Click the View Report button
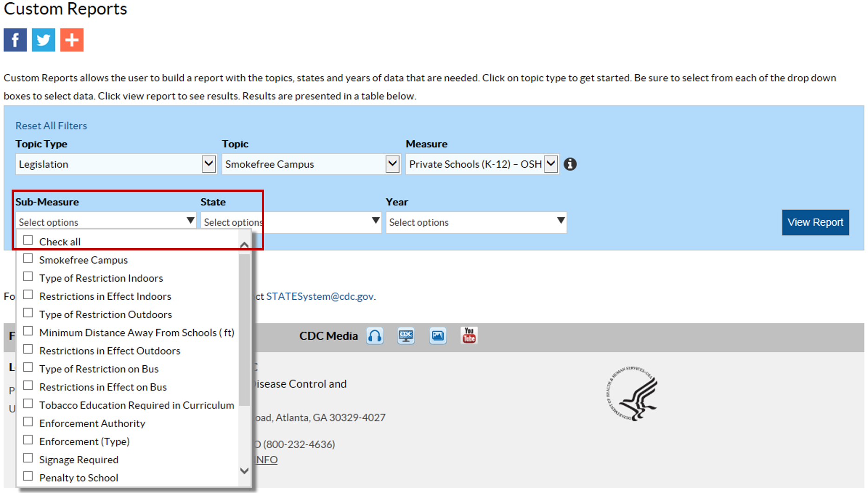 [x=815, y=222]
